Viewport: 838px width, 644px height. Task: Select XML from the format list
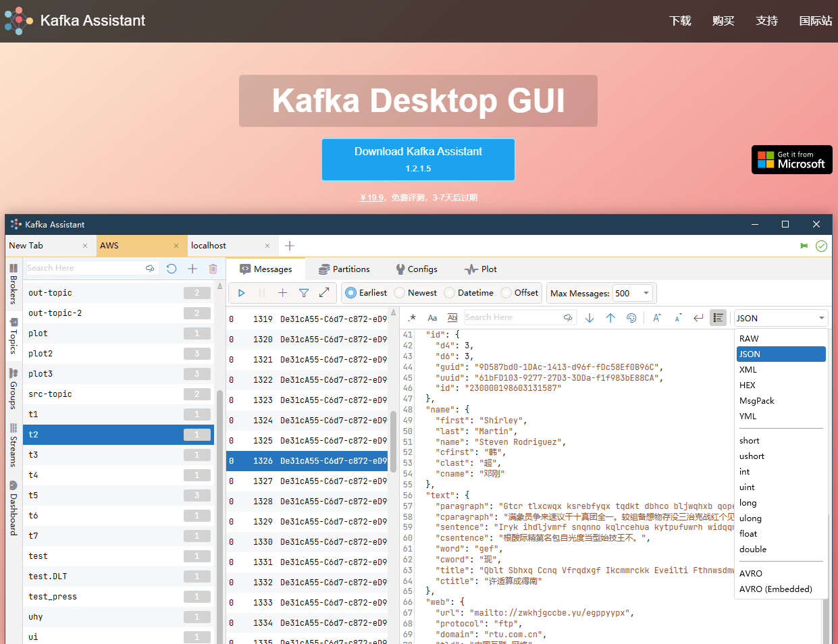[x=750, y=369]
